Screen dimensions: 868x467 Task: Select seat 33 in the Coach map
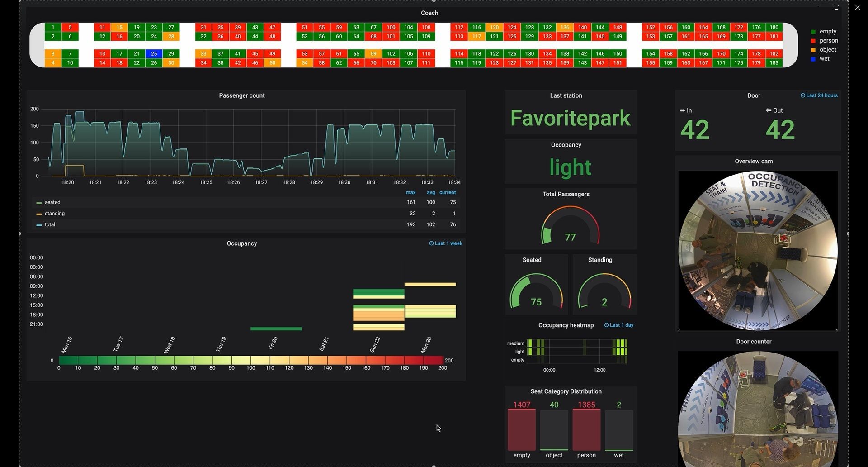[x=203, y=54]
